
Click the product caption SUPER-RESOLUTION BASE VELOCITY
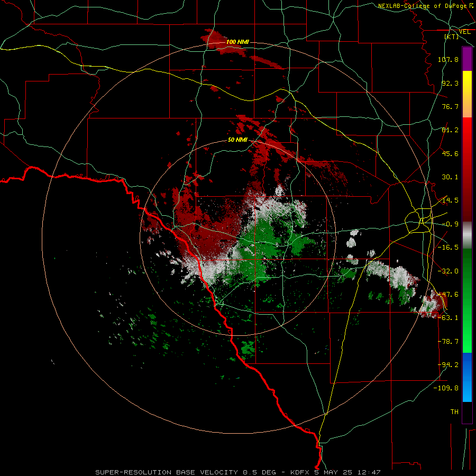167,472
